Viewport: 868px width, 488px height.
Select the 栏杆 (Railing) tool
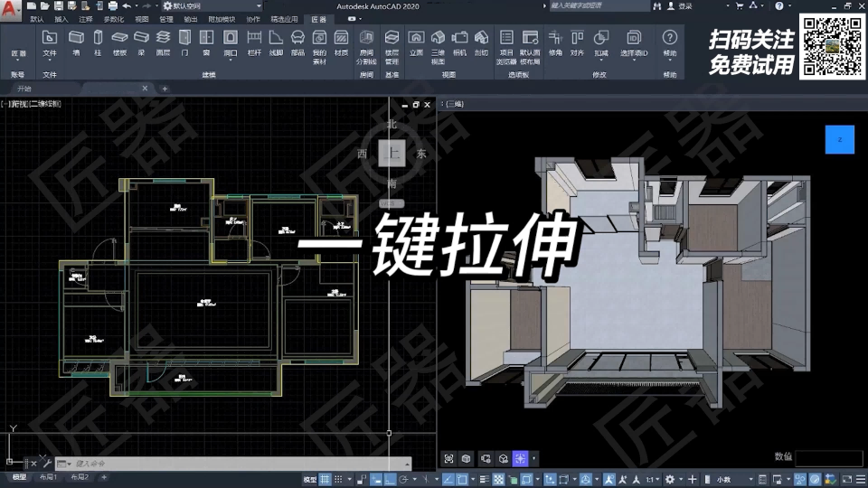pyautogui.click(x=254, y=43)
